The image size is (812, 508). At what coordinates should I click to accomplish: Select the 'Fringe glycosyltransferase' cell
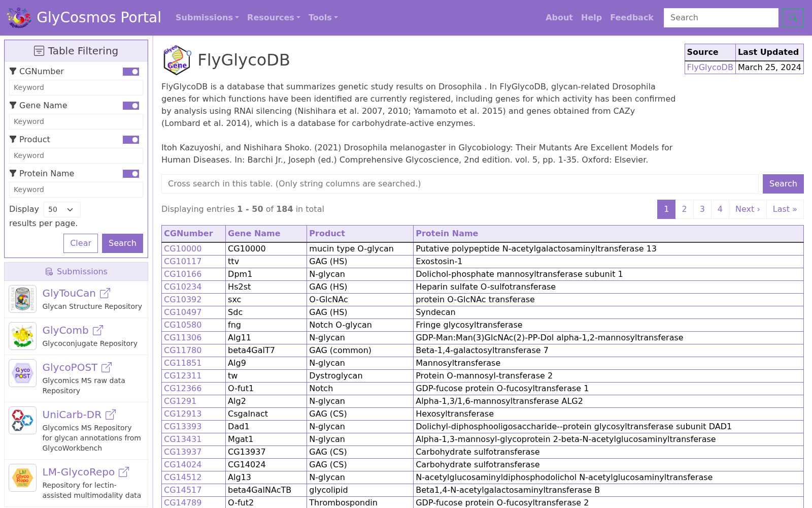tap(608, 325)
